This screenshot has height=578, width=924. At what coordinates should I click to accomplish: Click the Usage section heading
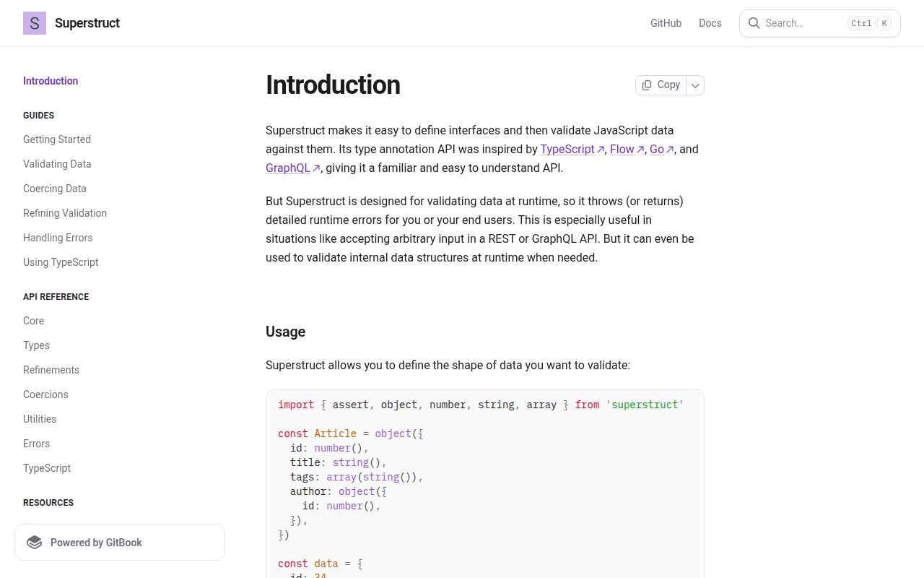(286, 332)
